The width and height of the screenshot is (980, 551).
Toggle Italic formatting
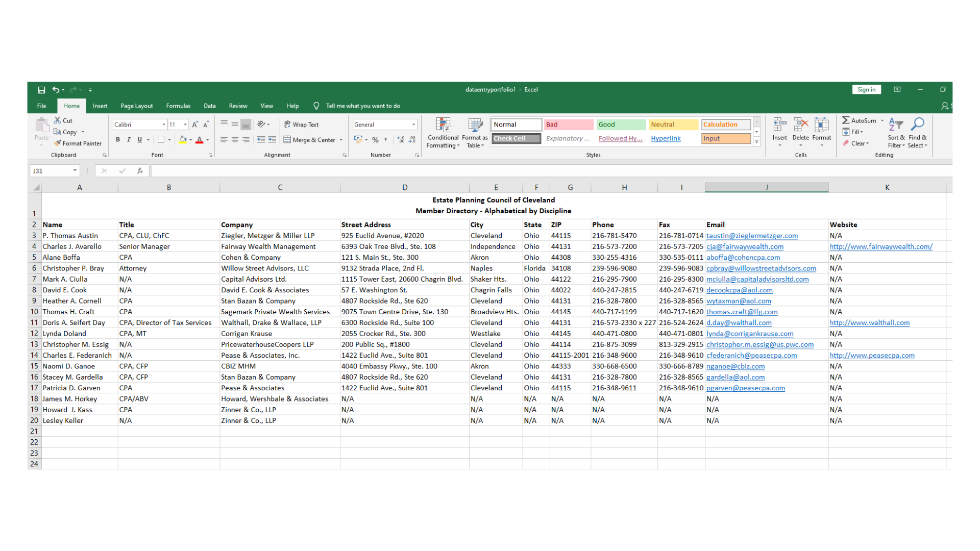pyautogui.click(x=129, y=140)
